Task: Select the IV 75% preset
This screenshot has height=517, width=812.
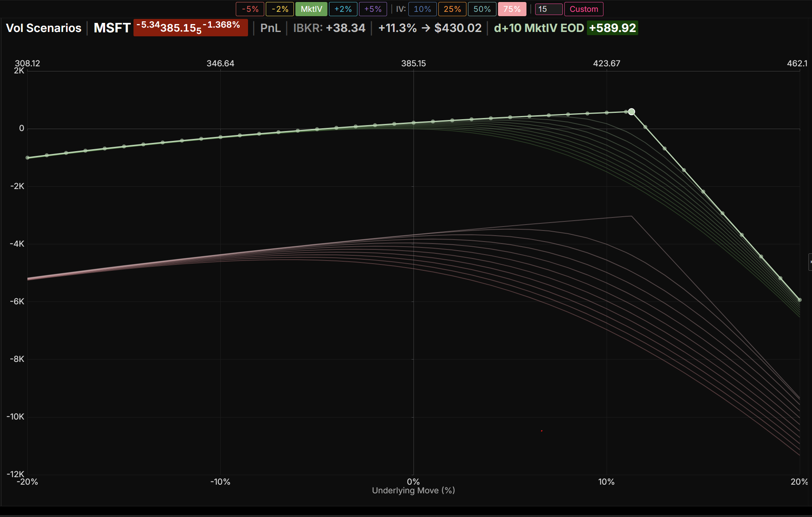Action: point(512,9)
